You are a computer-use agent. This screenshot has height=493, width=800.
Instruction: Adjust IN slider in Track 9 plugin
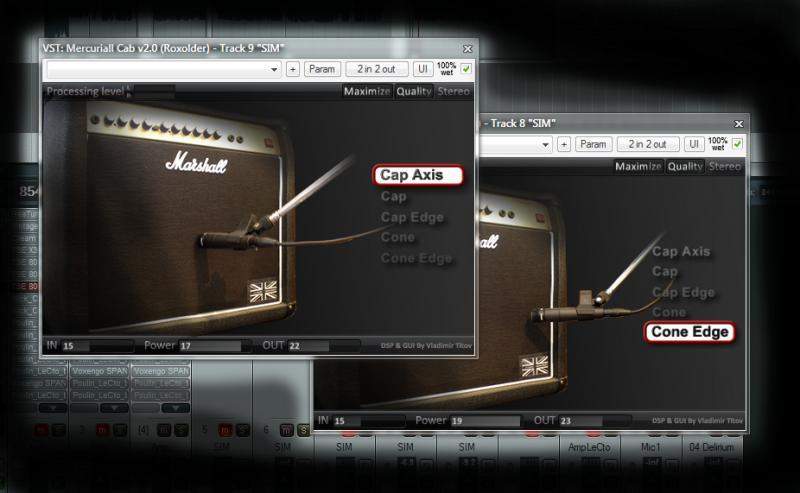point(98,346)
